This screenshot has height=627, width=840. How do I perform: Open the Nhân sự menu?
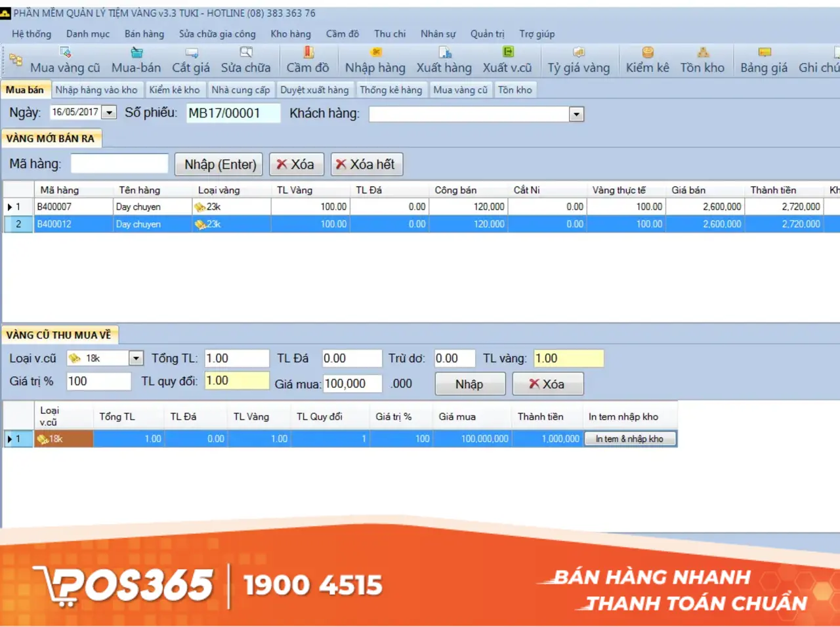(438, 34)
